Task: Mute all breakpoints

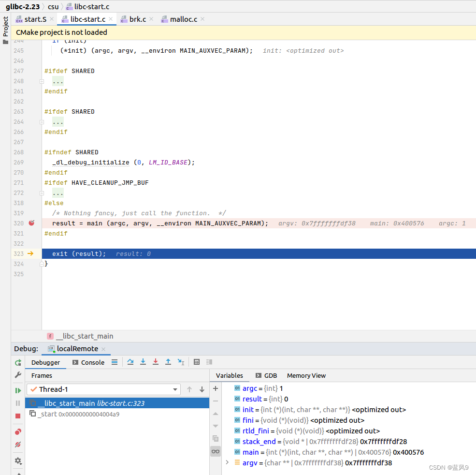Action: [18, 445]
